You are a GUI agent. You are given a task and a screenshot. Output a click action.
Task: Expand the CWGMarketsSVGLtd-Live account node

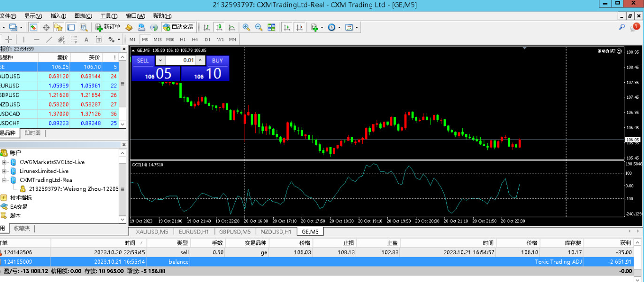(4, 162)
